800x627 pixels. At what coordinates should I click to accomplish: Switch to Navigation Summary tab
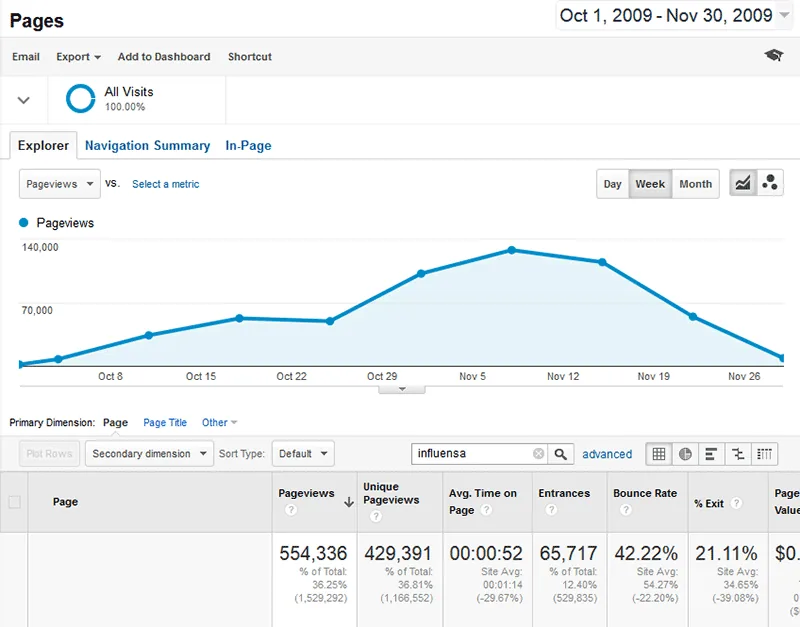(x=147, y=145)
